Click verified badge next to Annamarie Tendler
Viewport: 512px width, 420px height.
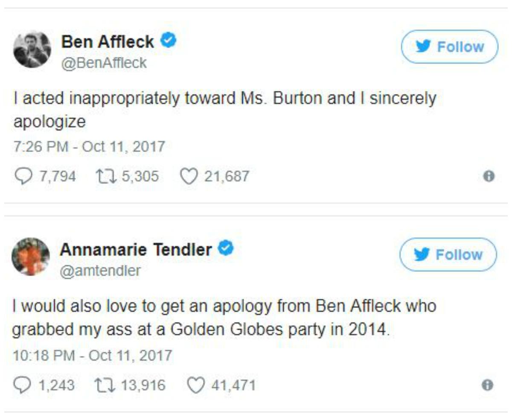click(x=226, y=248)
